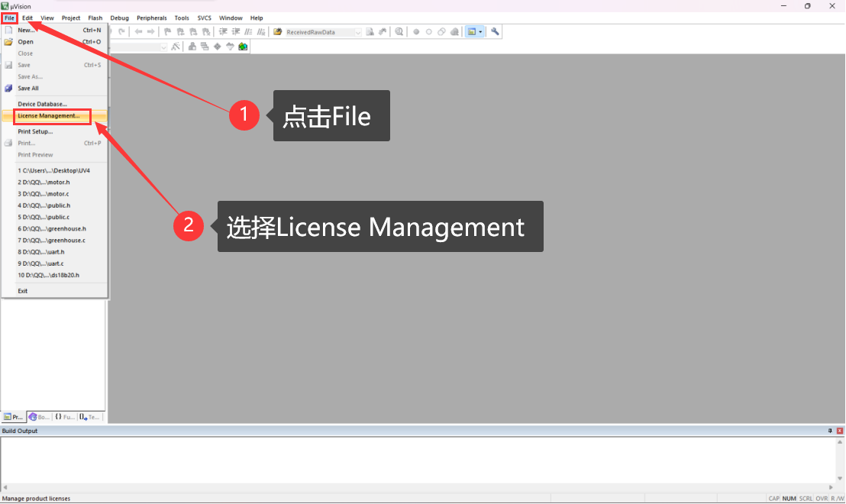Click the select software packs icon

[230, 47]
